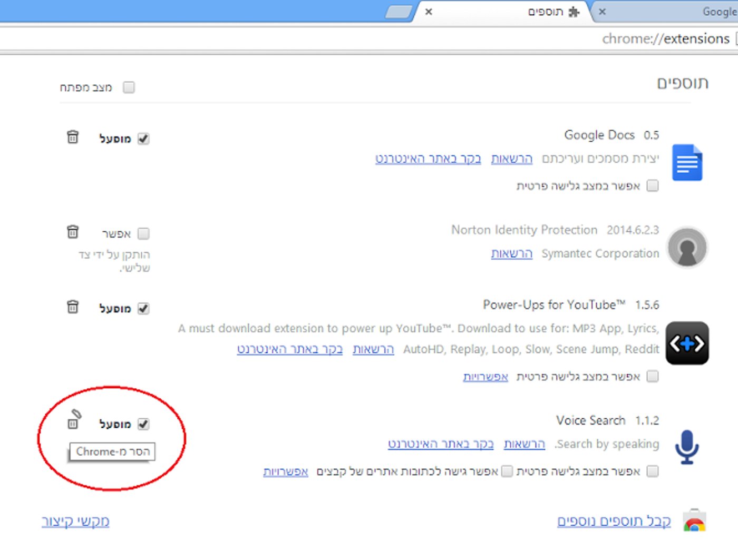738x560 pixels.
Task: Delete Power-Ups for YouTube with trash icon
Action: [73, 307]
